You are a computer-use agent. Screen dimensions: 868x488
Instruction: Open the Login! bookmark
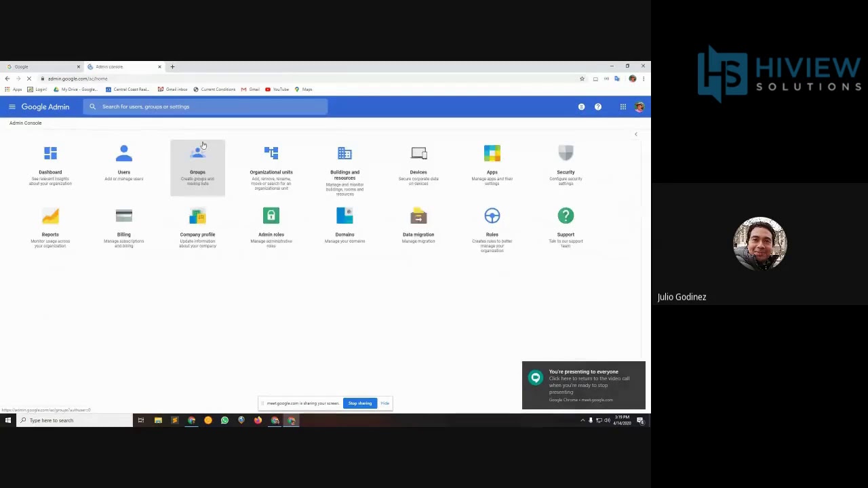click(37, 89)
